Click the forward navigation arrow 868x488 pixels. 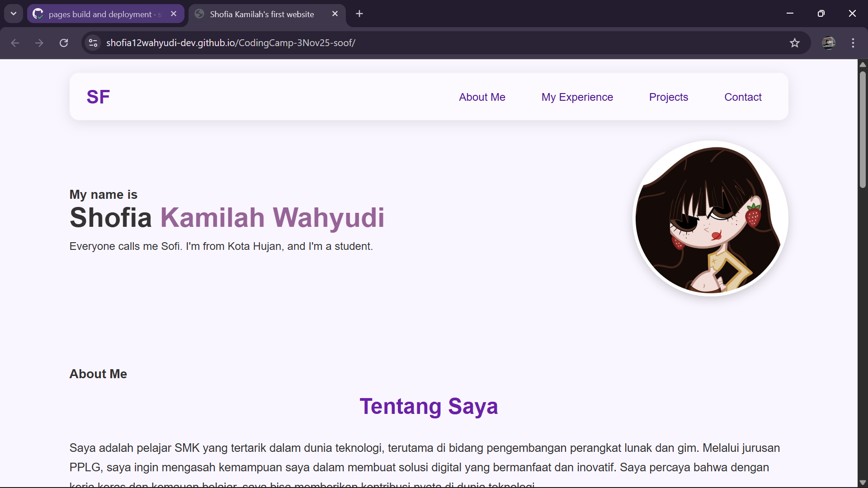pos(39,43)
